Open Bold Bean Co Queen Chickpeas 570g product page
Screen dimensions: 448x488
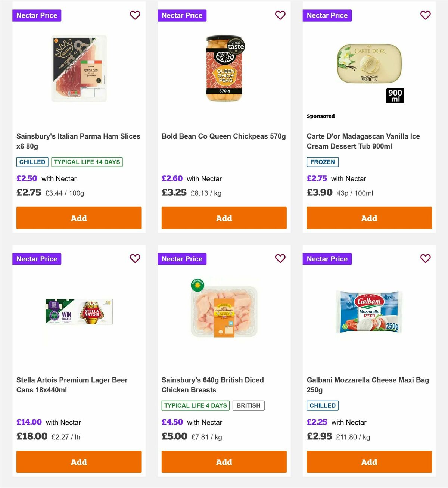pyautogui.click(x=224, y=136)
